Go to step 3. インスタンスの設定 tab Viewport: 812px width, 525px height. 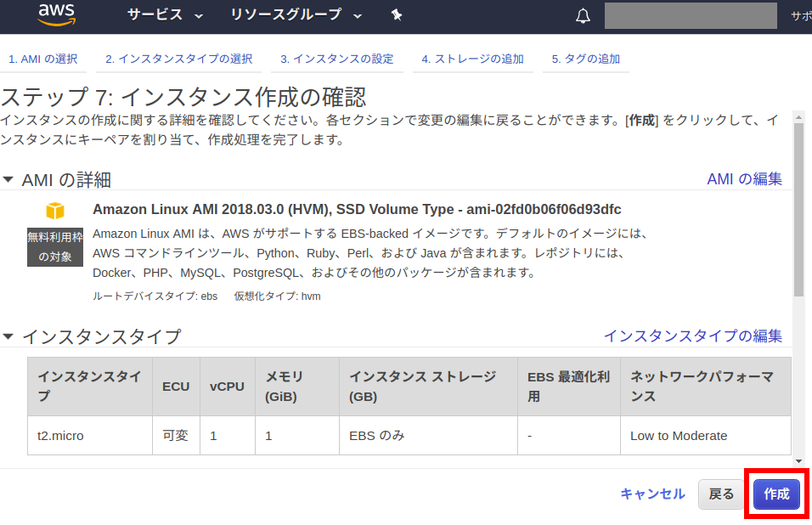tap(337, 59)
